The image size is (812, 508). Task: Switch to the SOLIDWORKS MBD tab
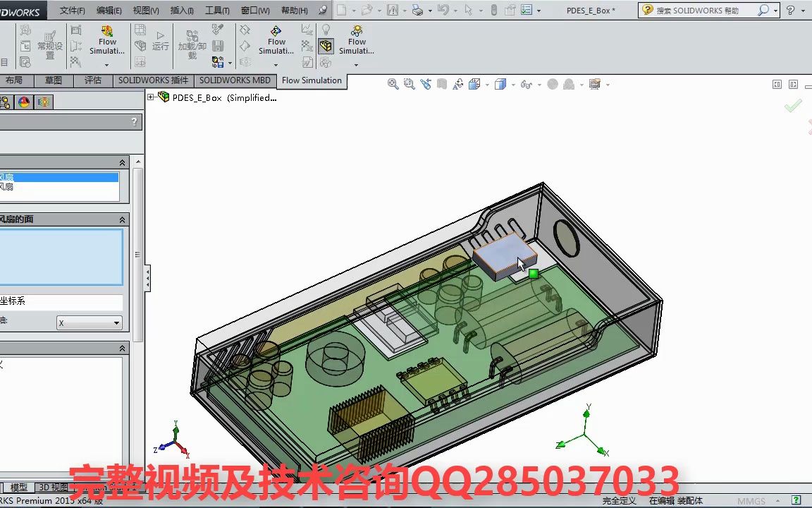(x=234, y=80)
